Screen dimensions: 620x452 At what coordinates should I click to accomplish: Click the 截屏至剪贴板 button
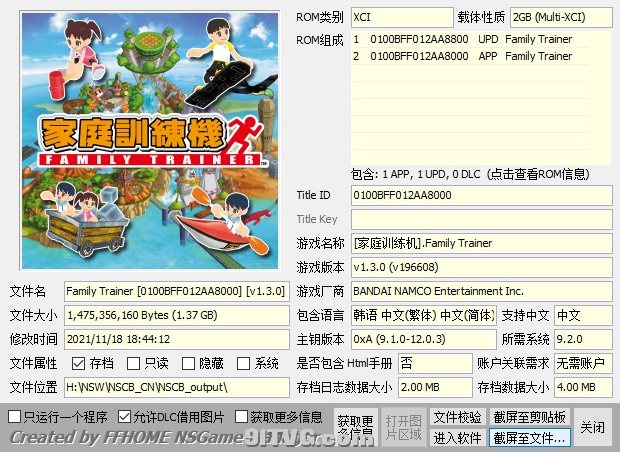click(529, 417)
